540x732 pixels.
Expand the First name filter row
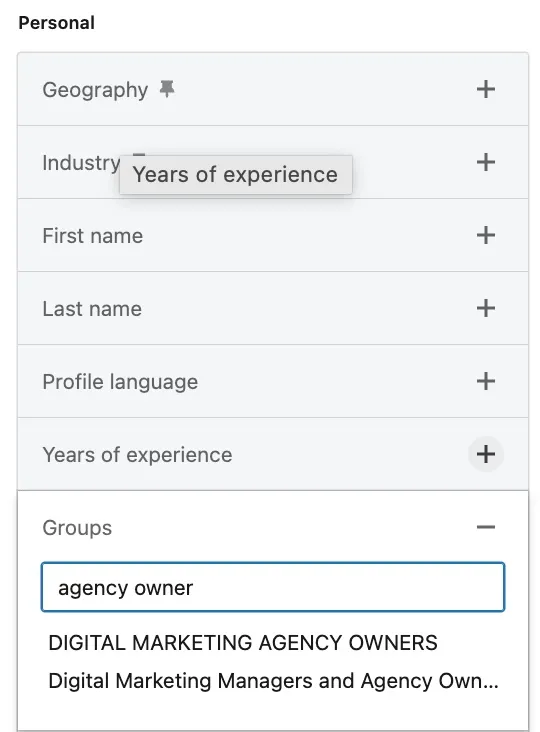point(273,235)
